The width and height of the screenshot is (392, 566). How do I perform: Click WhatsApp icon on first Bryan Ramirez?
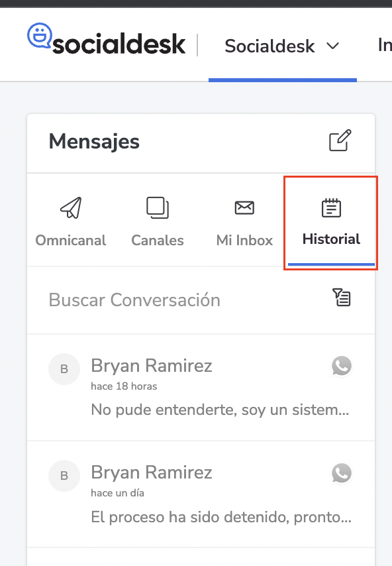[x=342, y=366]
